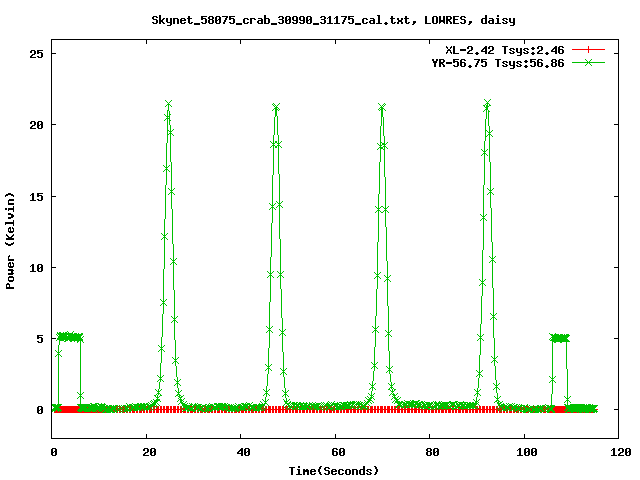
Task: Click the x-axis tick label 120
Action: tap(621, 452)
